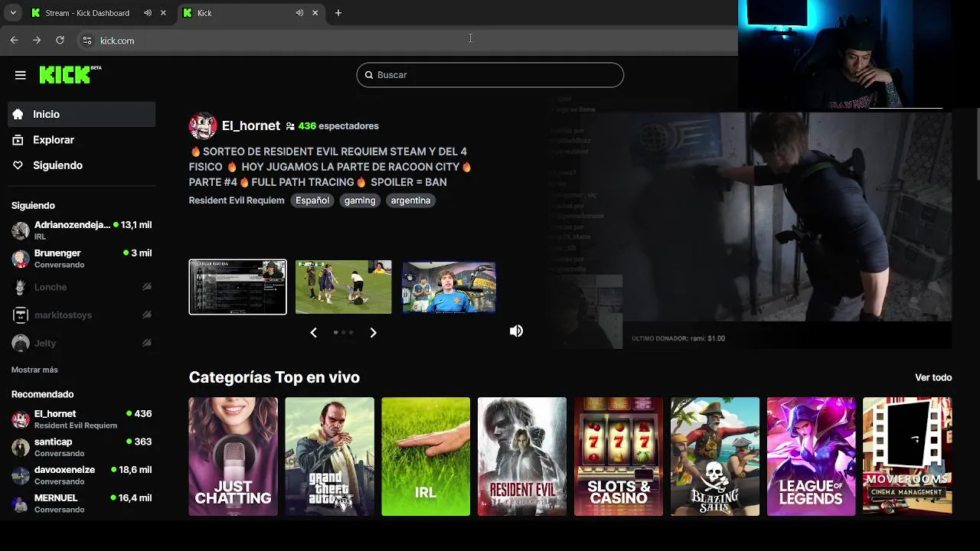Screen dimensions: 980x551
Task: Open MERNUEL recommended avatar
Action: (21, 503)
